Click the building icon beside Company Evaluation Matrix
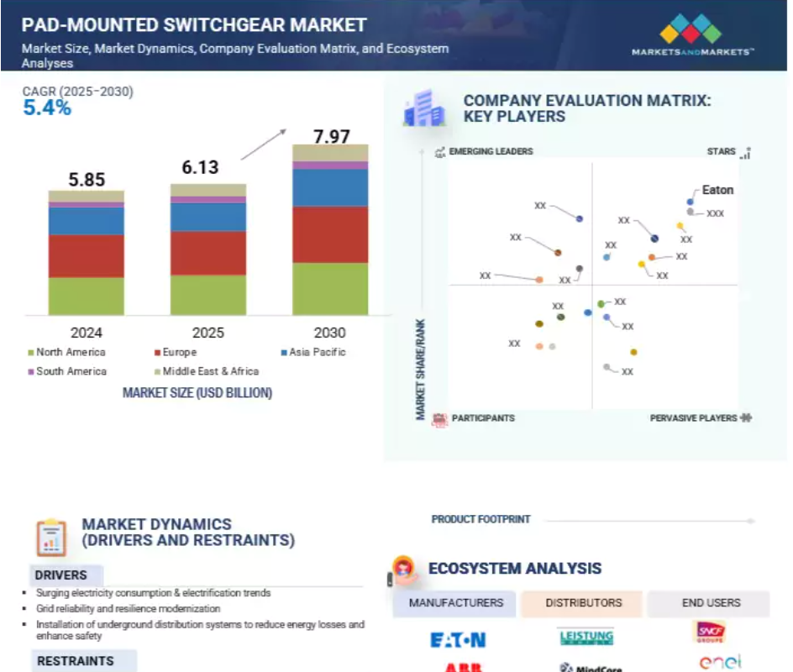This screenshot has width=793, height=672. 424,108
